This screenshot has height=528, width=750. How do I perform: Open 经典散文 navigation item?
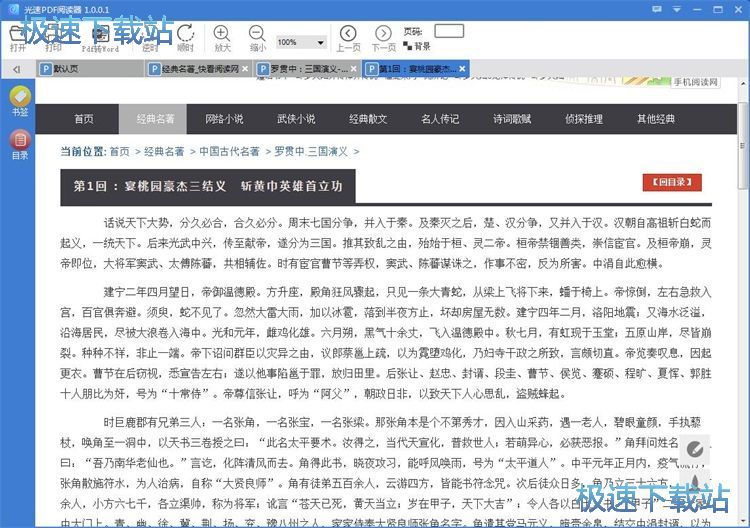click(x=368, y=119)
